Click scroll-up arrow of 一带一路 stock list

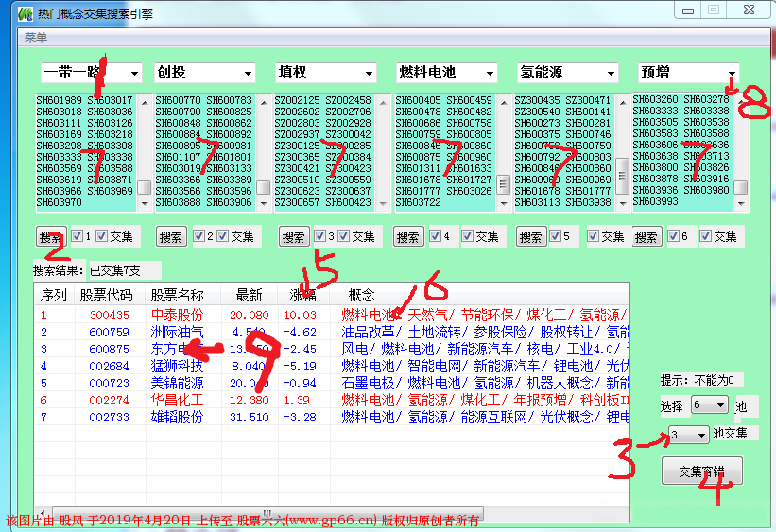145,102
